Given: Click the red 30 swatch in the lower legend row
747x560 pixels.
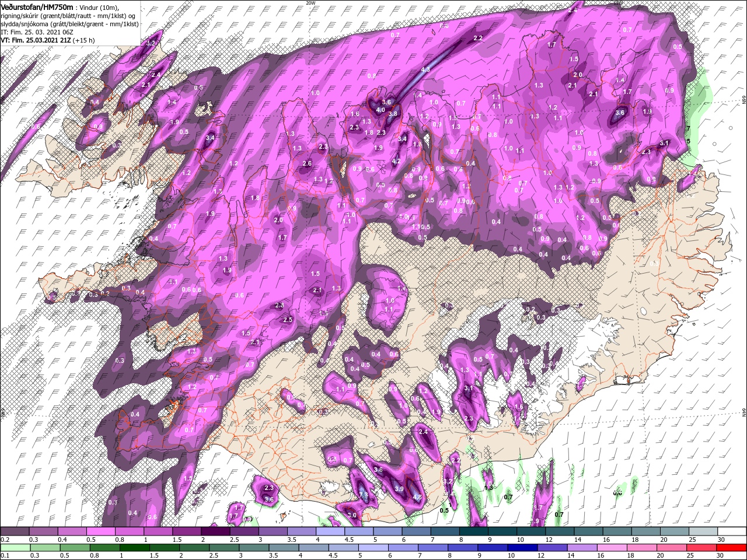Looking at the screenshot, I should point(732,547).
